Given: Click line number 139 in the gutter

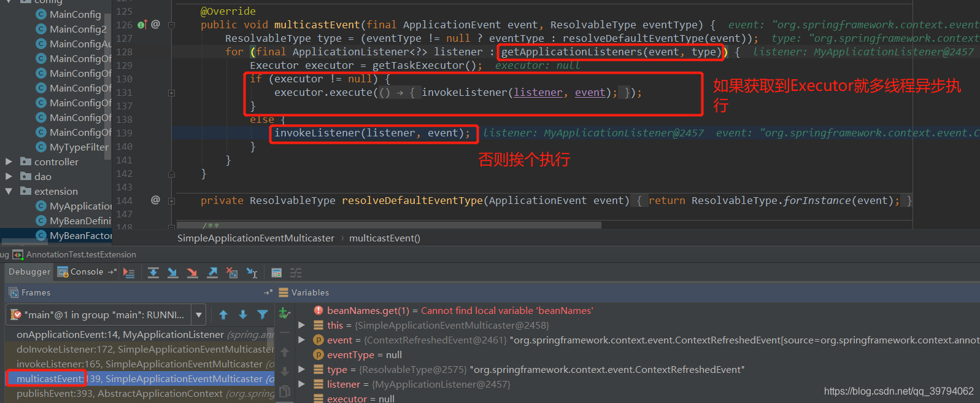Looking at the screenshot, I should pyautogui.click(x=124, y=133).
